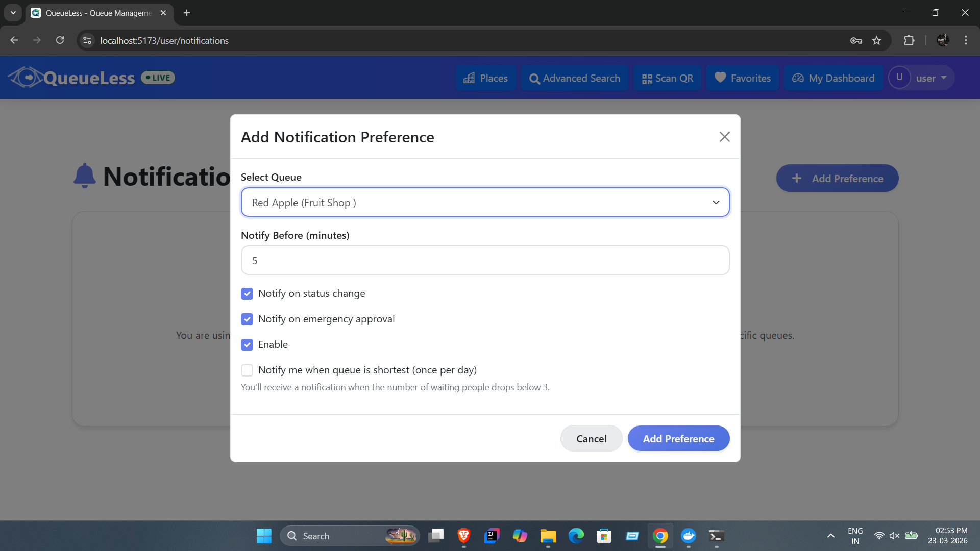Open Brave browser from the taskbar

464,536
